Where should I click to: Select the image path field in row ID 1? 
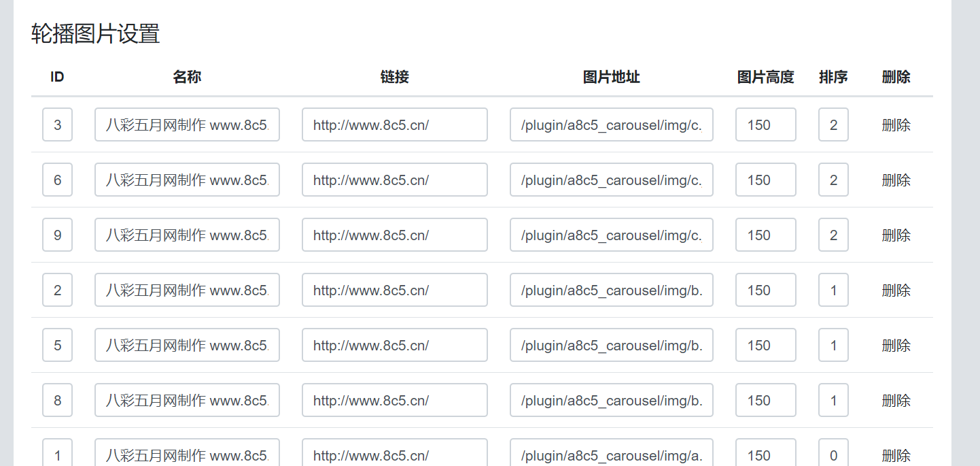click(612, 452)
